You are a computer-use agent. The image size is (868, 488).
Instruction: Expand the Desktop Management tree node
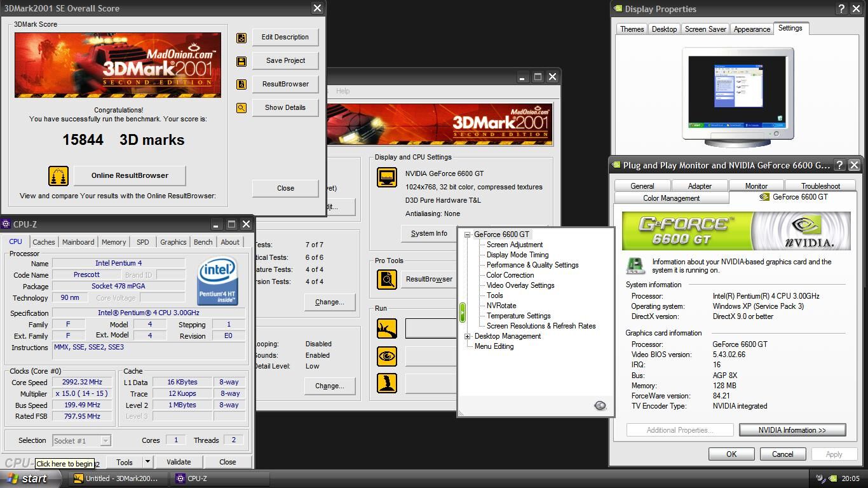[467, 336]
